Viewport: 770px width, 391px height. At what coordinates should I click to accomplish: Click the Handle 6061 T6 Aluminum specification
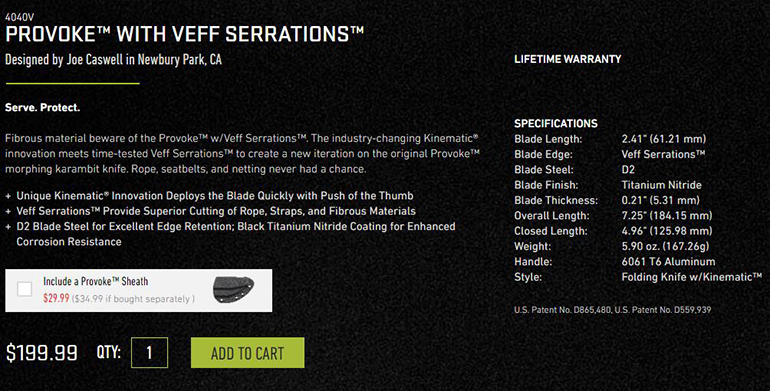[x=615, y=262]
